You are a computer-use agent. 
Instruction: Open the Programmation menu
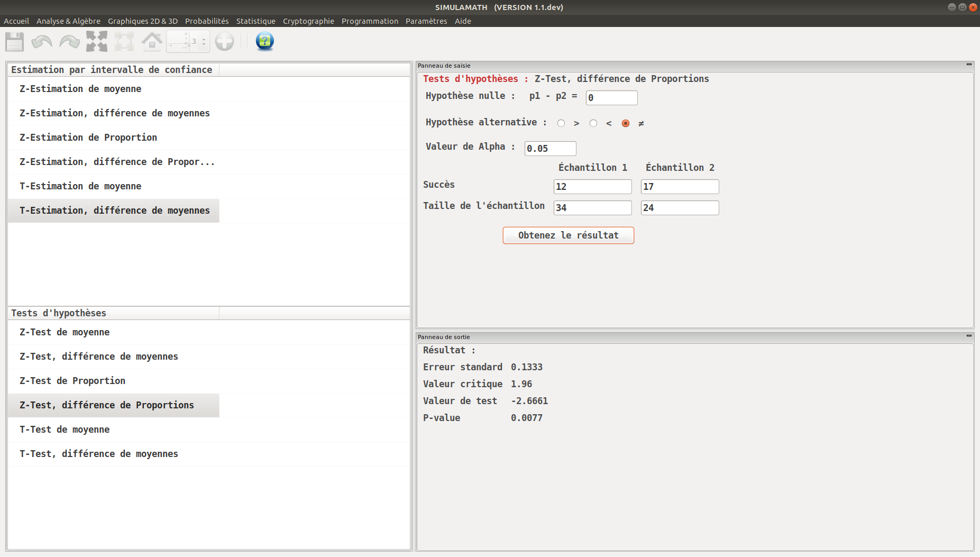point(370,21)
